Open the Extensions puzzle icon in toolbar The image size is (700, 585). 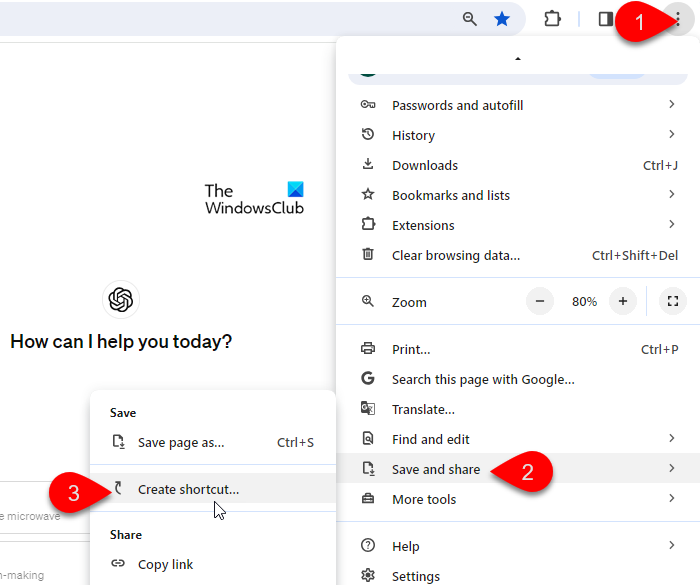click(x=552, y=19)
